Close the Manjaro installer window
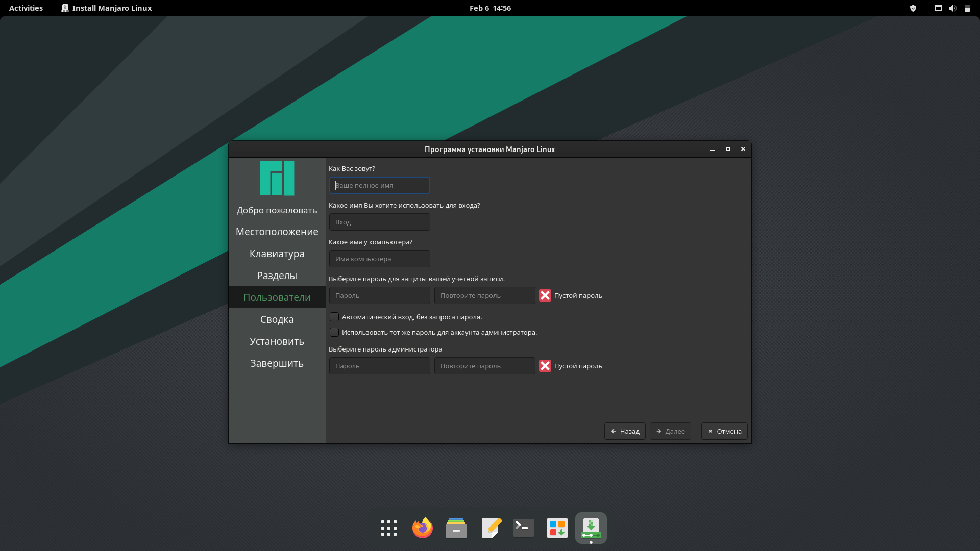980x551 pixels. pos(743,149)
